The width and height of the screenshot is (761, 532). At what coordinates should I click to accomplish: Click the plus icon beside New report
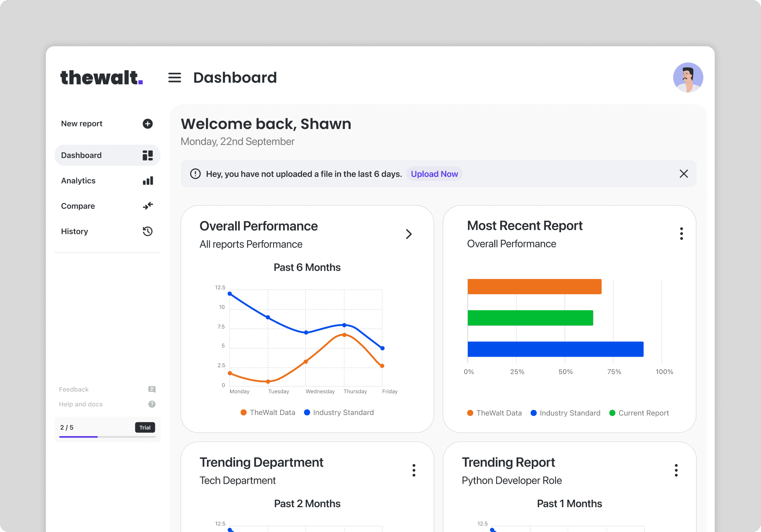click(x=148, y=124)
